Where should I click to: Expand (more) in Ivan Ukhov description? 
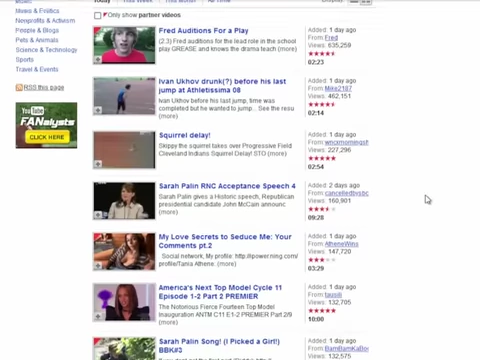click(x=168, y=116)
